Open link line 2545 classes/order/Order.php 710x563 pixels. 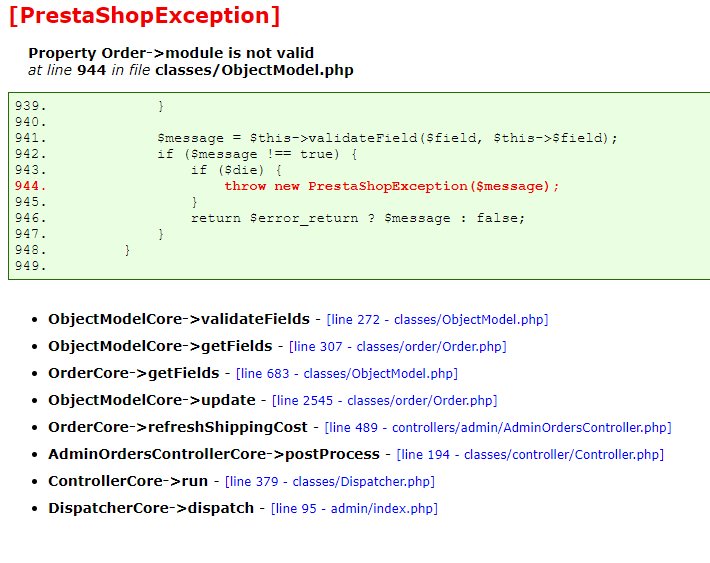tap(384, 401)
